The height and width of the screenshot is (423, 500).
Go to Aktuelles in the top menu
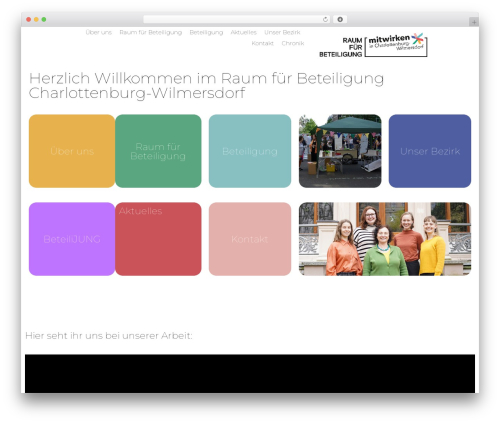pos(244,32)
